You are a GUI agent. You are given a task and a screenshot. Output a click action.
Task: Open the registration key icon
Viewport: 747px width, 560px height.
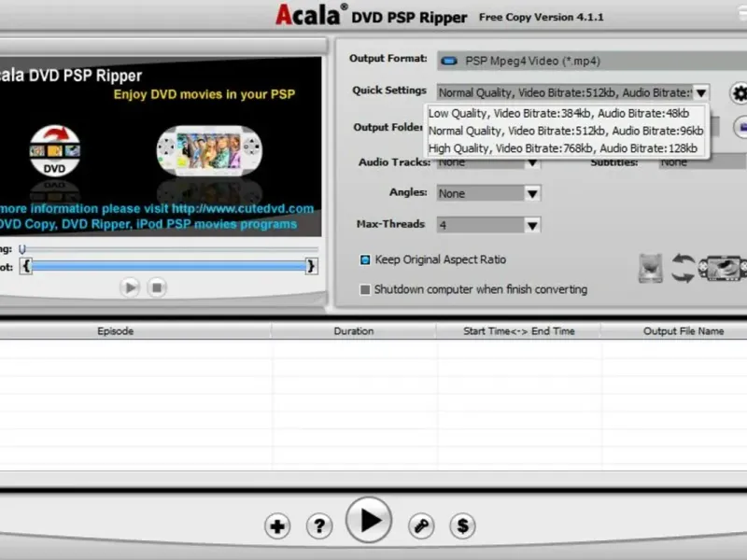coord(421,526)
